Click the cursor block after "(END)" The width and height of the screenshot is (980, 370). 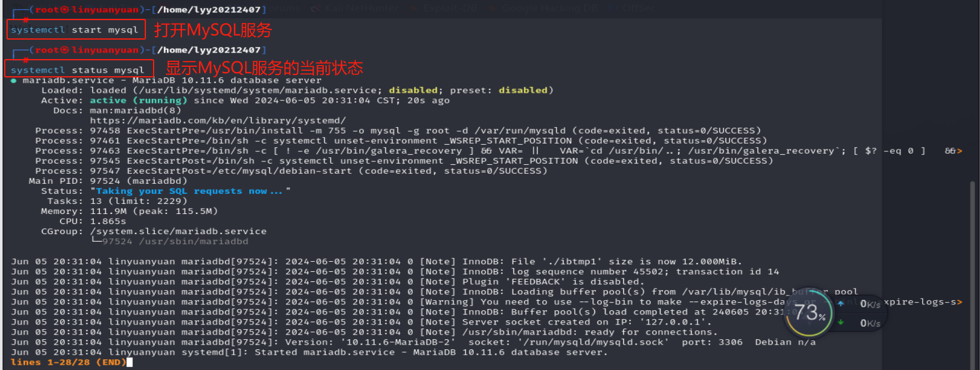129,362
